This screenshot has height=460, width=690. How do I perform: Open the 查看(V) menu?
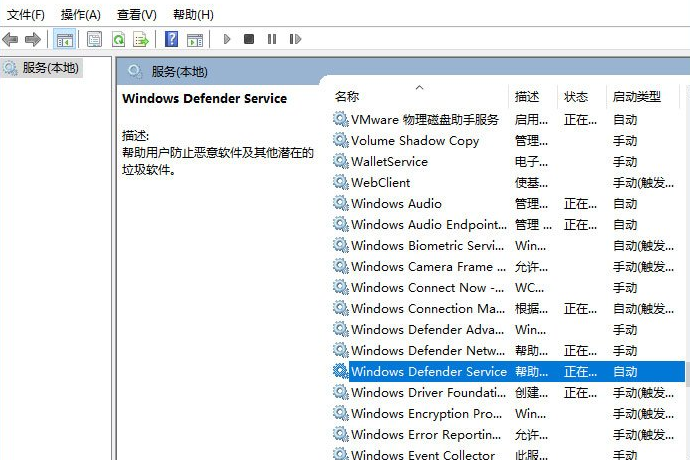[136, 15]
